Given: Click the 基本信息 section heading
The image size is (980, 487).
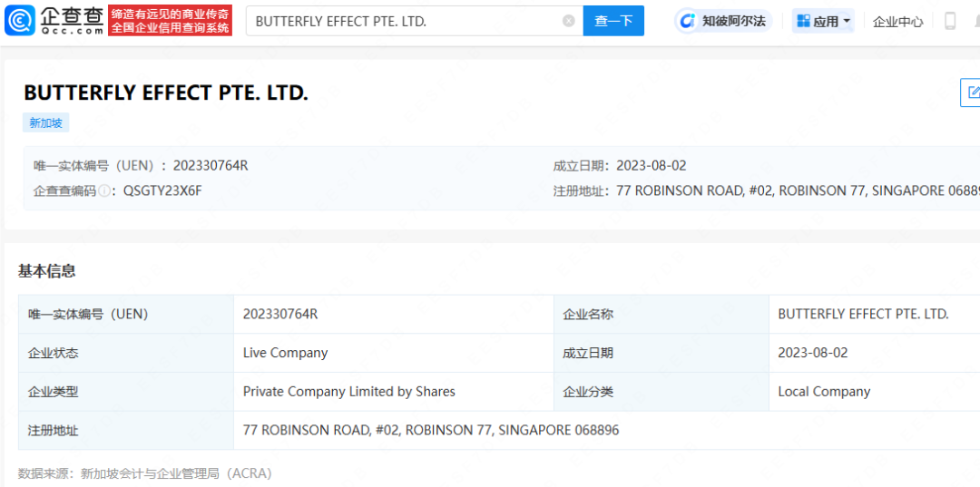Looking at the screenshot, I should click(47, 271).
